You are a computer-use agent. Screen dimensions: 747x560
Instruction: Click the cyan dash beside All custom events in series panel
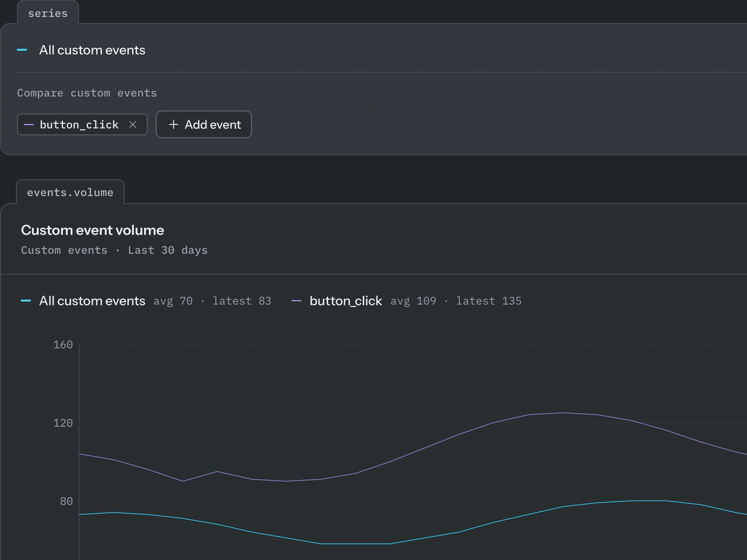pyautogui.click(x=22, y=50)
